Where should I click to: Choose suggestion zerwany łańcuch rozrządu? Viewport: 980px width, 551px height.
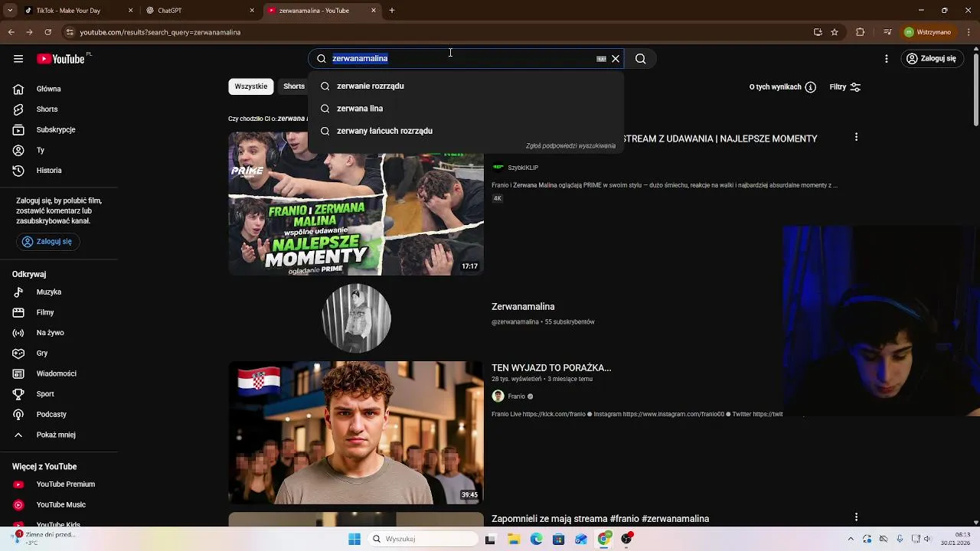pyautogui.click(x=465, y=131)
